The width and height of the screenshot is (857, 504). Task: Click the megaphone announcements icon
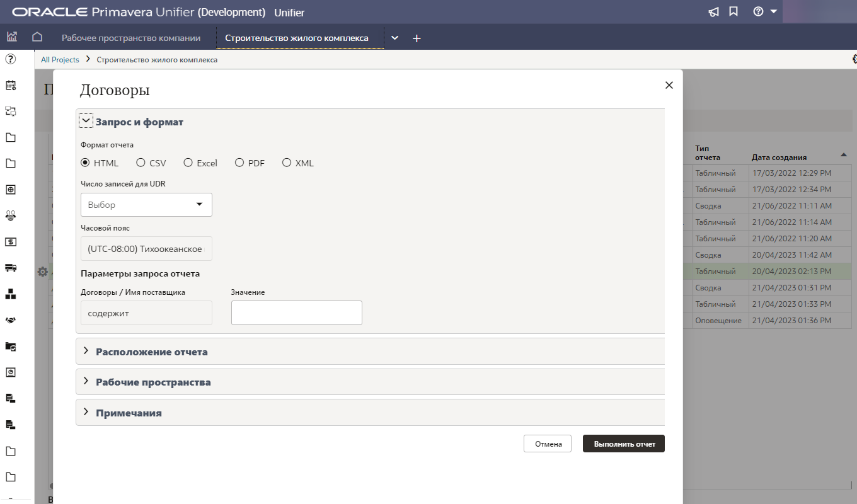[713, 12]
